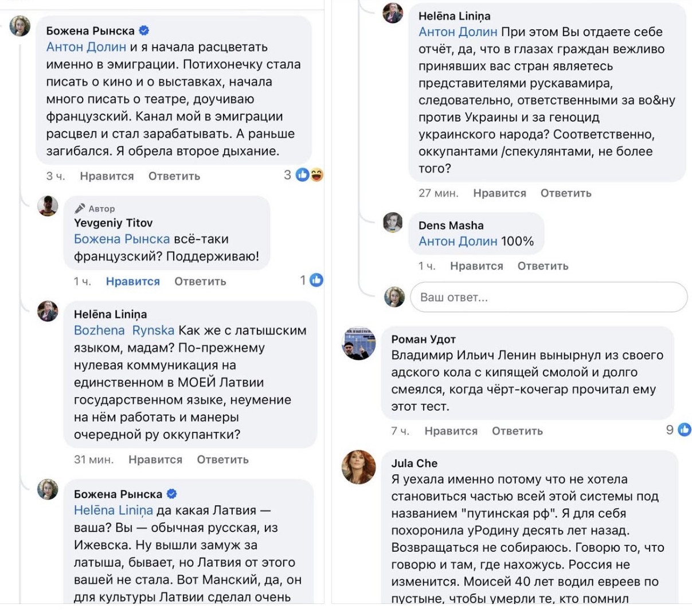Click the laughing emoji reaction on top comment
692x616 pixels.
(316, 175)
